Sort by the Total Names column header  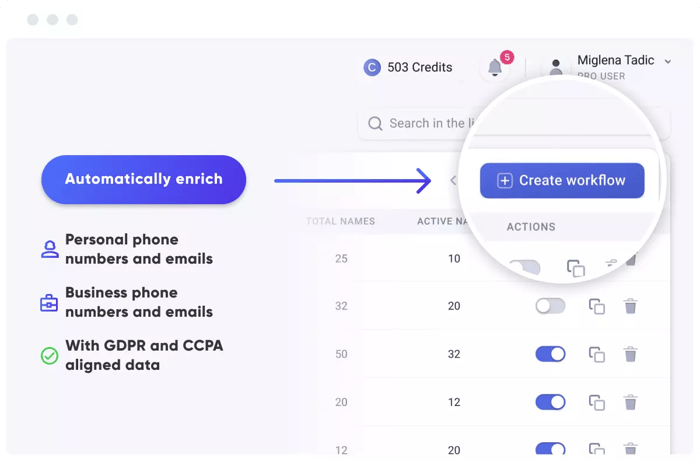[340, 221]
